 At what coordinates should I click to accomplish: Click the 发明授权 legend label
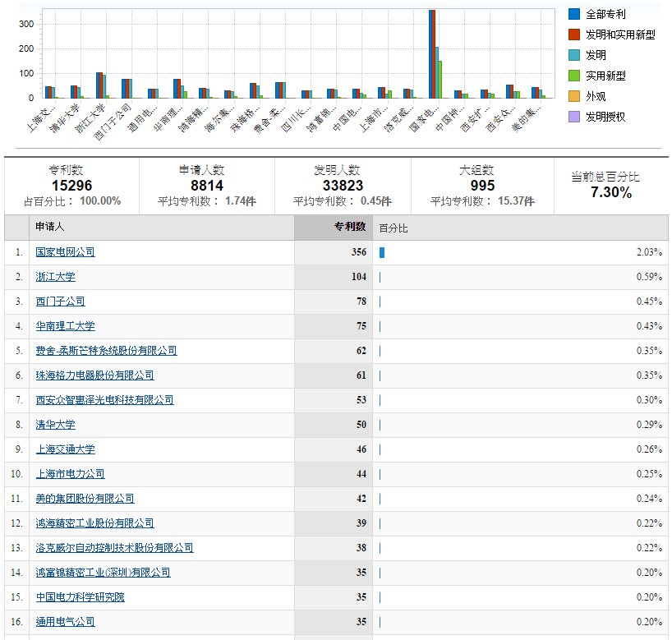click(x=605, y=117)
